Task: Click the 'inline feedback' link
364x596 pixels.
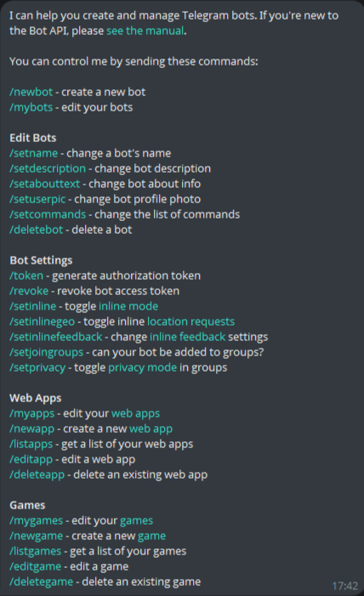Action: tap(187, 337)
